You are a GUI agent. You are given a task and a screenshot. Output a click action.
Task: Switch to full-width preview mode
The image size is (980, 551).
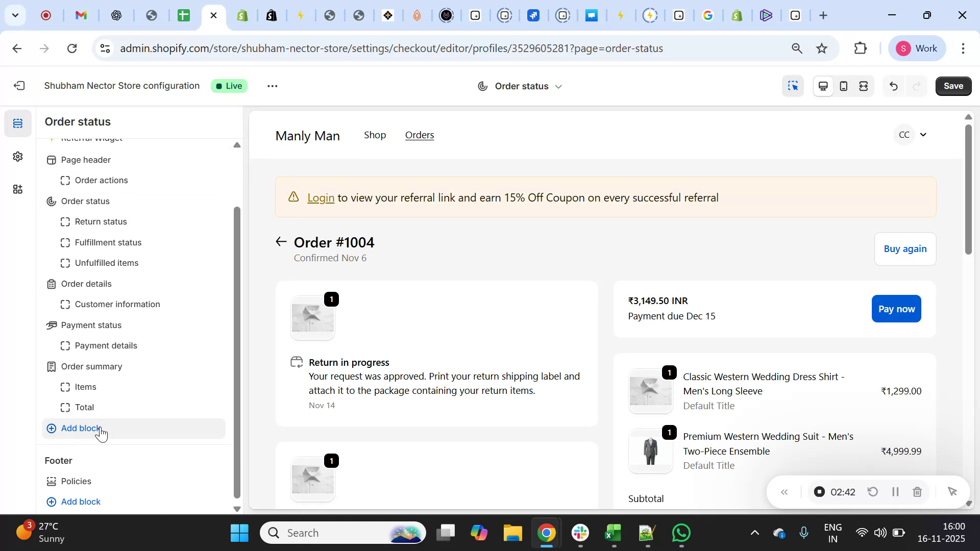tap(864, 86)
